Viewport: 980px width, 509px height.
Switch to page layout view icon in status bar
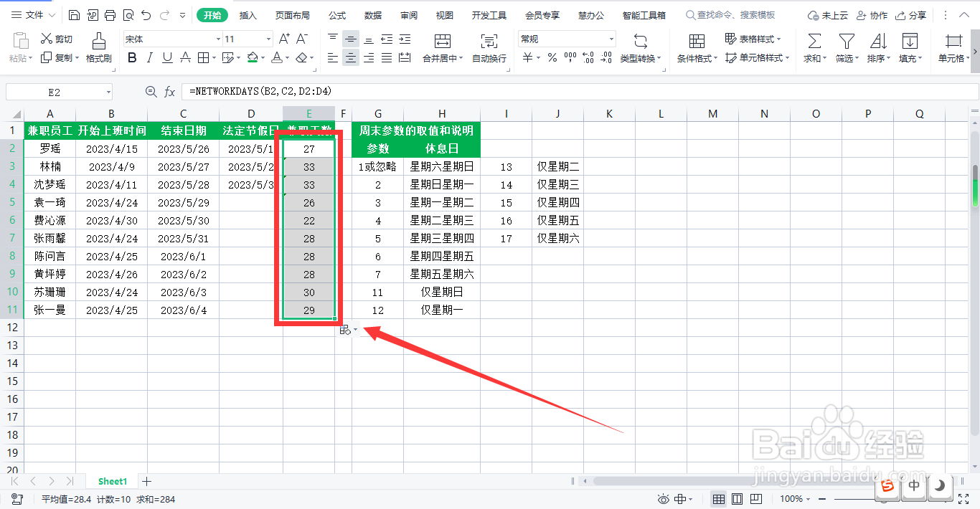(x=737, y=499)
